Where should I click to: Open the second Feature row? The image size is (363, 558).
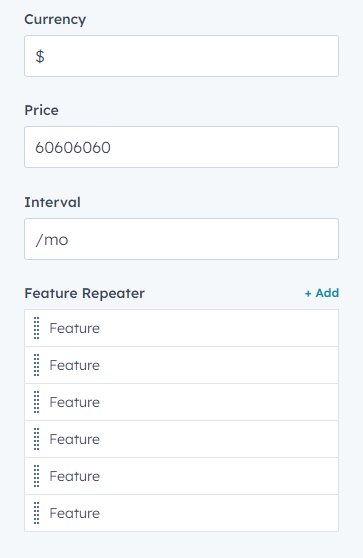(x=182, y=365)
